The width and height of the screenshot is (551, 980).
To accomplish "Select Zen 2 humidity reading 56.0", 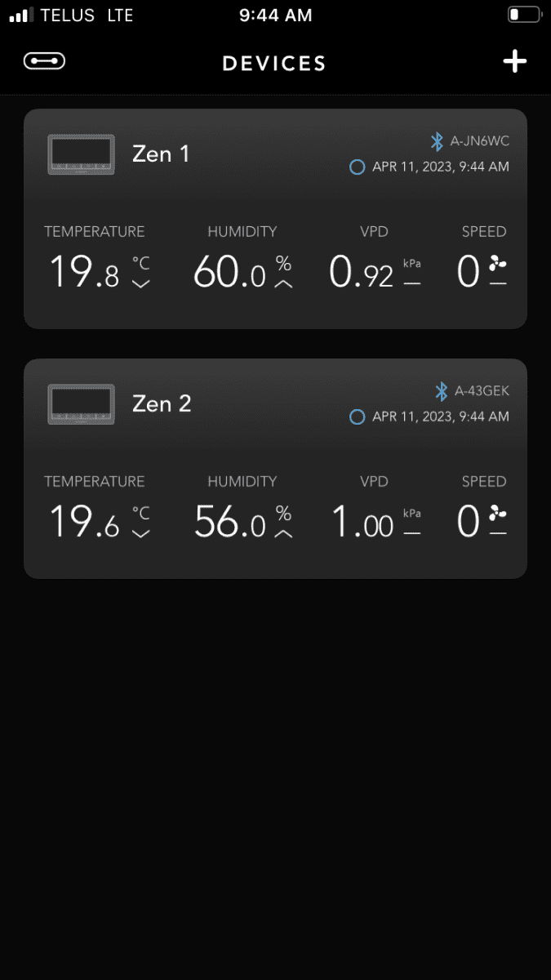I will [x=230, y=522].
